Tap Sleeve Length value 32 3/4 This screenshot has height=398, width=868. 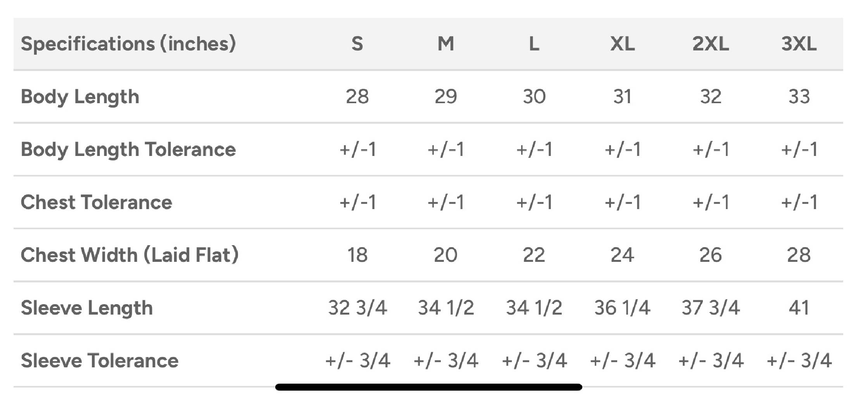pos(357,308)
